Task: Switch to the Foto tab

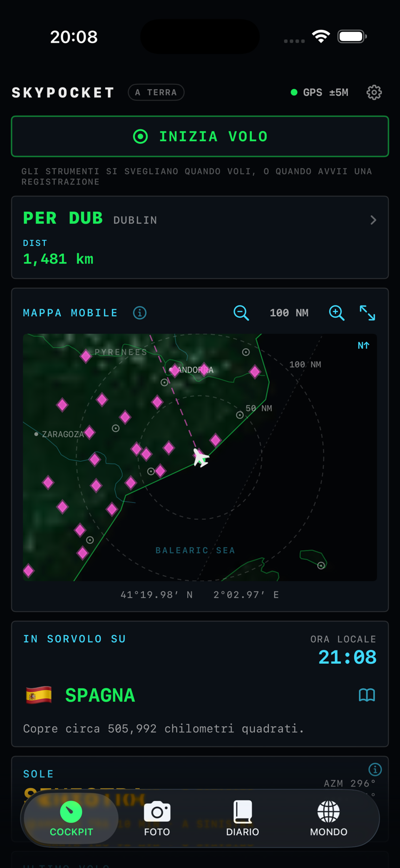Action: (x=157, y=818)
